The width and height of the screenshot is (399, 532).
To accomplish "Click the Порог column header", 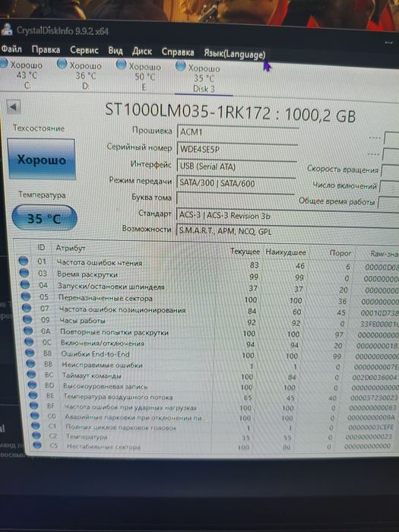I will (x=340, y=253).
